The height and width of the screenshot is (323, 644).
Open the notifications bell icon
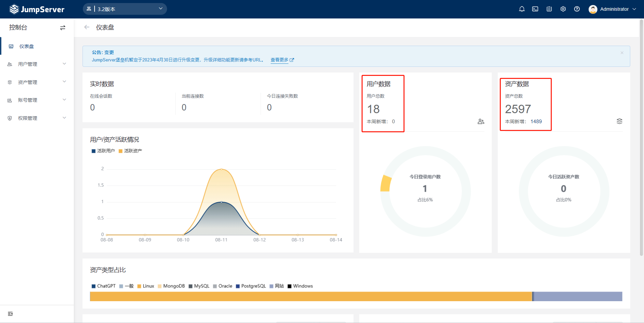click(x=522, y=9)
